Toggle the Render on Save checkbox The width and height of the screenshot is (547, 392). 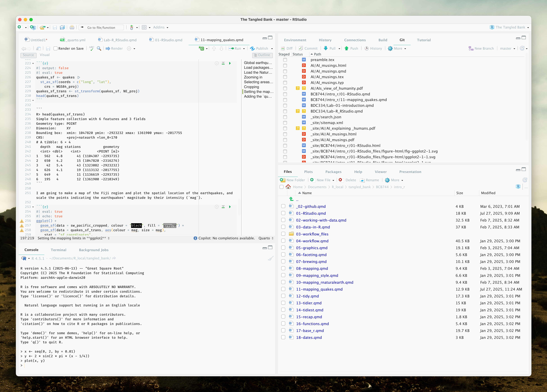click(55, 48)
